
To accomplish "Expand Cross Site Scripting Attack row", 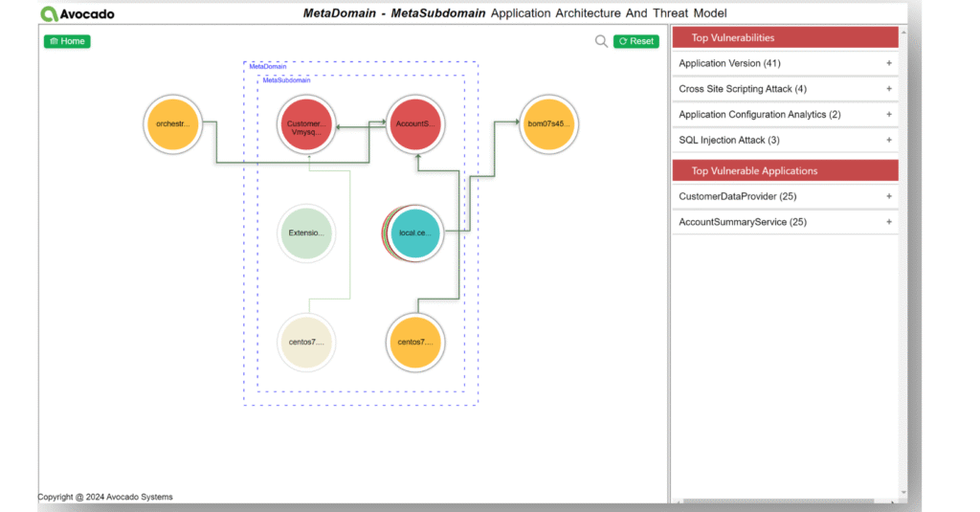I will (888, 89).
